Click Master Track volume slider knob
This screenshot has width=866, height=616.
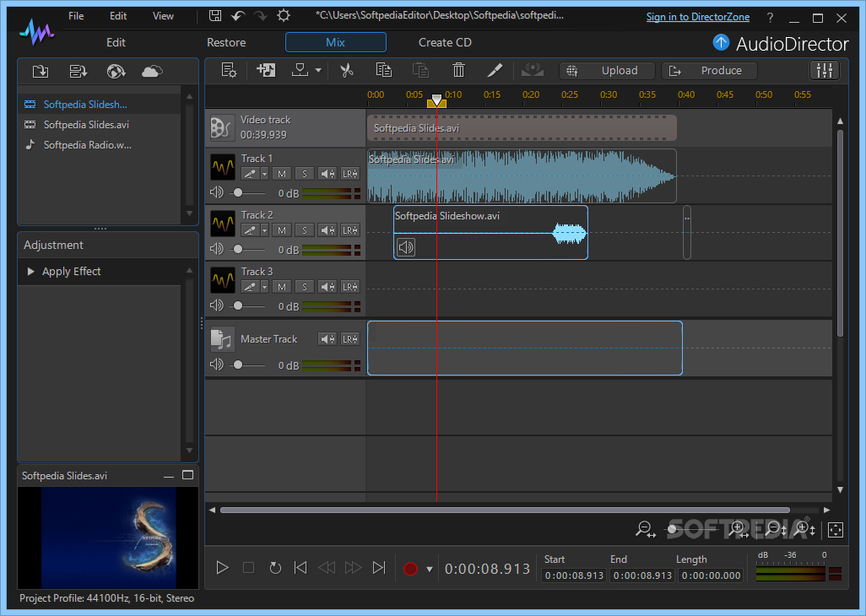[237, 365]
